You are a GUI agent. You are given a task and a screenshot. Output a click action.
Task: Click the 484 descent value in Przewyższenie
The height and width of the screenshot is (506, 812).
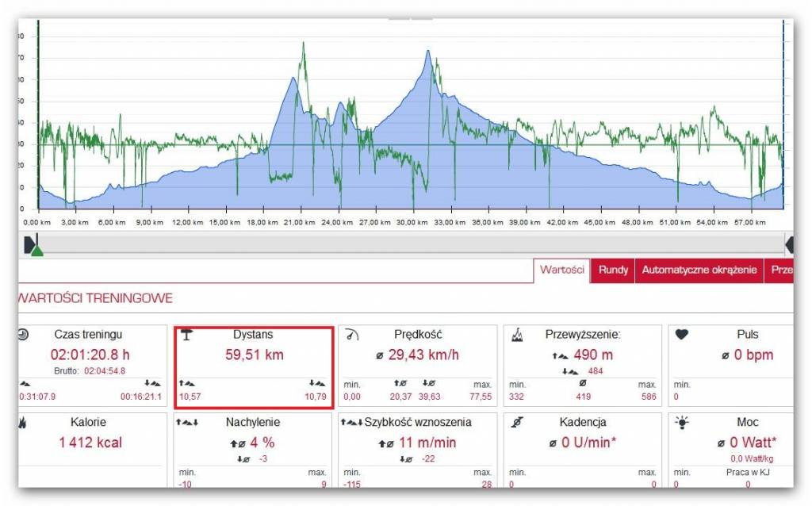tap(595, 371)
